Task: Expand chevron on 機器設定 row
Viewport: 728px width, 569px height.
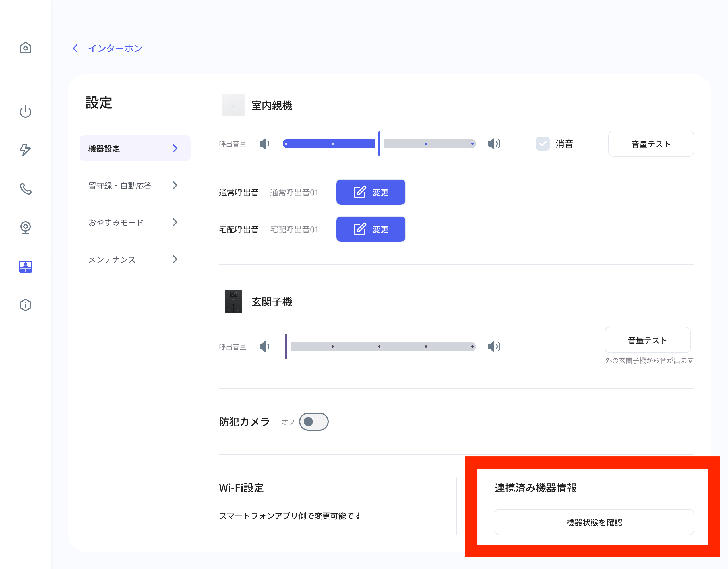Action: point(175,149)
